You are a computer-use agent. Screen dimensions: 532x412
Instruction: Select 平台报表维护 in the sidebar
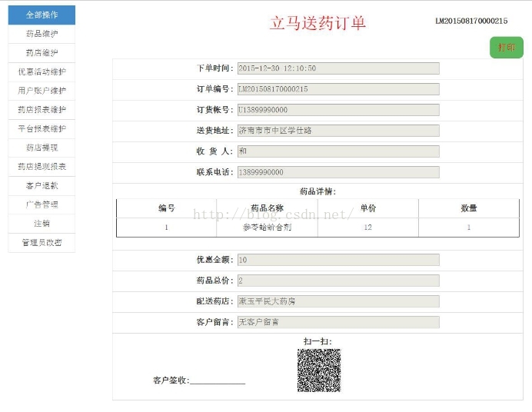click(42, 129)
